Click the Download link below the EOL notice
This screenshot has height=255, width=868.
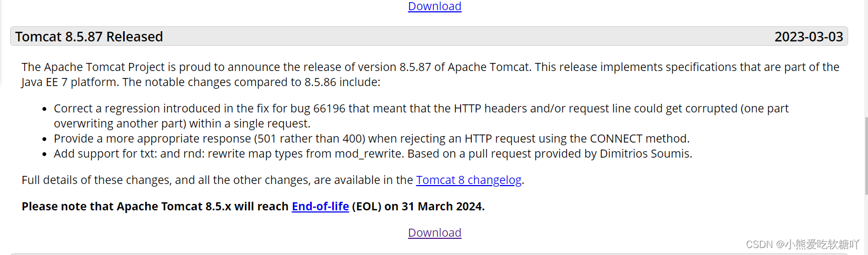point(434,233)
